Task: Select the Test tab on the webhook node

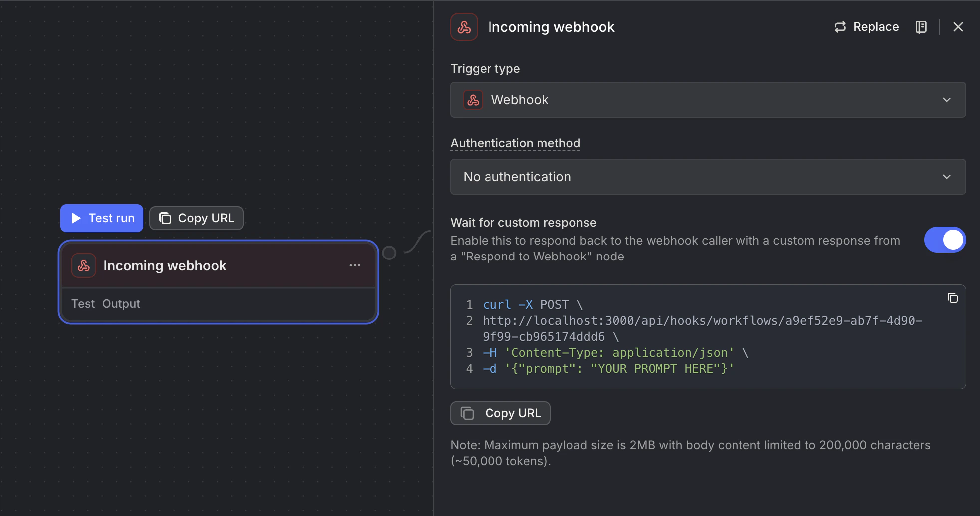Action: pos(83,303)
